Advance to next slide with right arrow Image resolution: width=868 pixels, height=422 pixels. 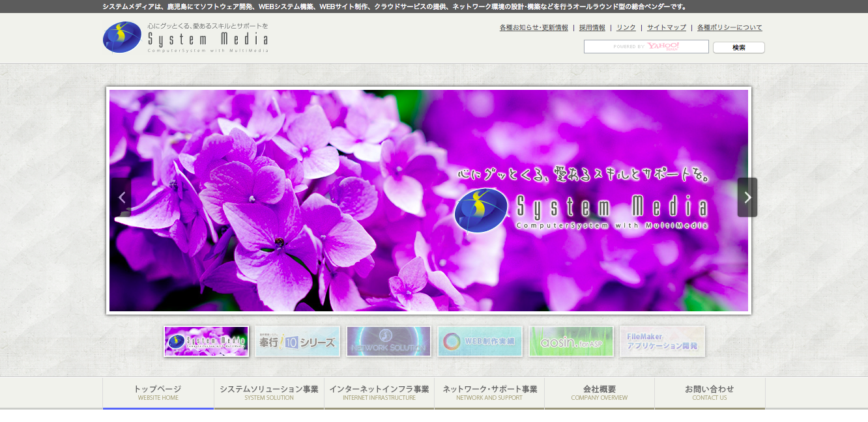(747, 197)
